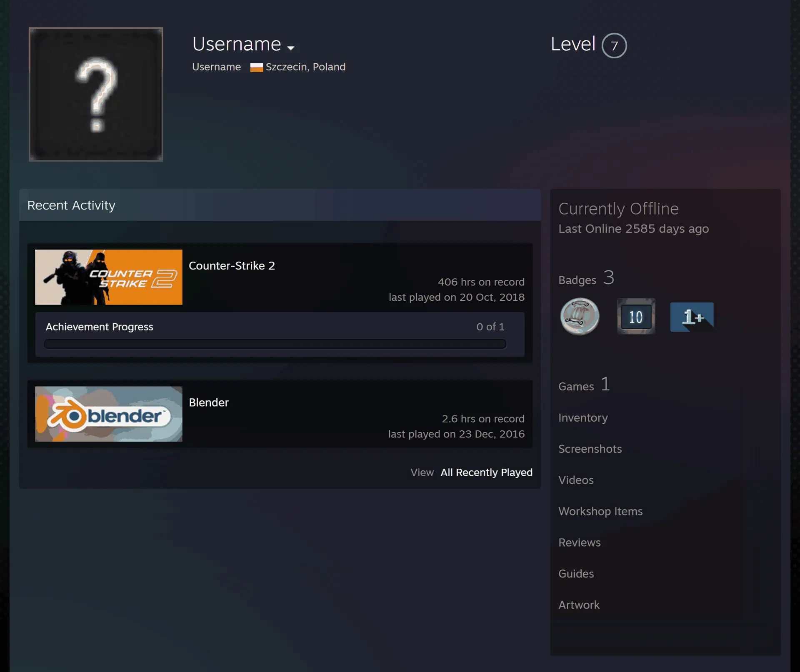Open the Blender title link
800x672 pixels.
coord(209,402)
